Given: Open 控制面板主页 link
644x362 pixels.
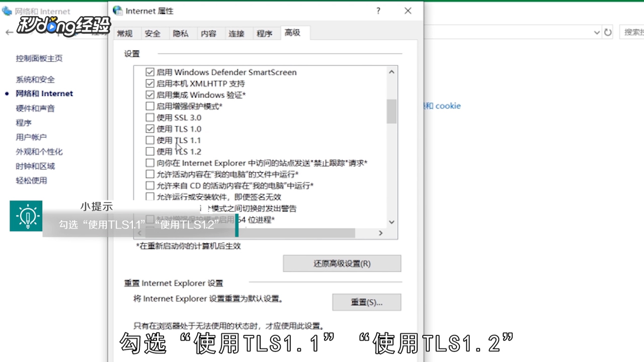Looking at the screenshot, I should tap(39, 58).
